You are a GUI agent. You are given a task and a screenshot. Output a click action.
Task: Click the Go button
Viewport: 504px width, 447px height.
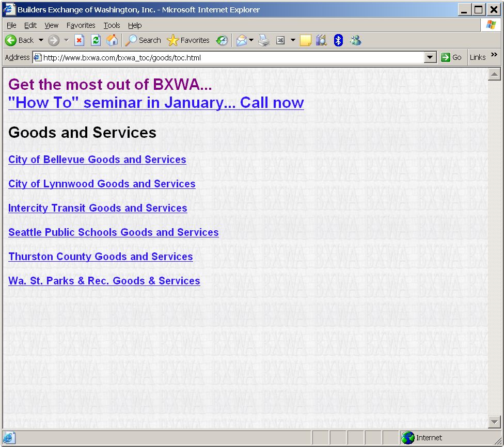451,58
